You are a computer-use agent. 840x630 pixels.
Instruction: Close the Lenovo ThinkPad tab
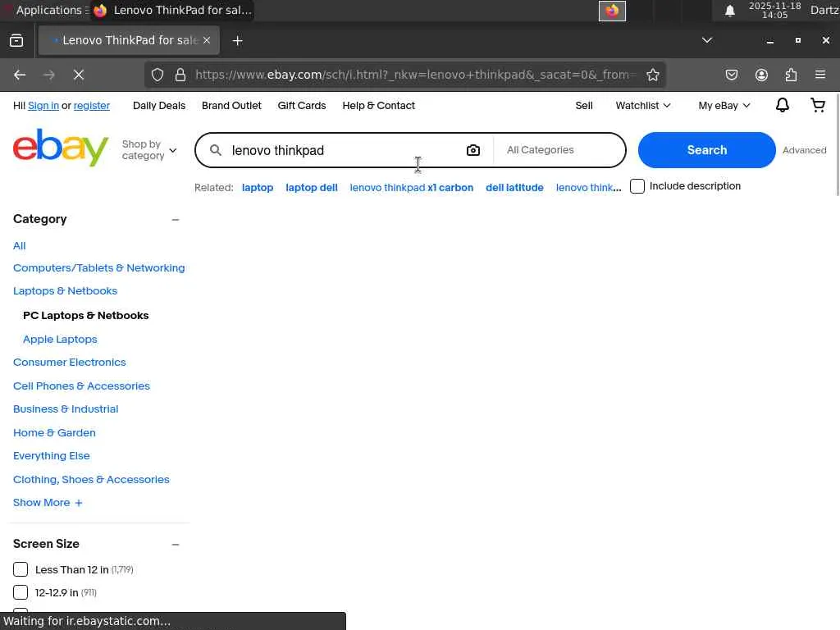tap(207, 40)
